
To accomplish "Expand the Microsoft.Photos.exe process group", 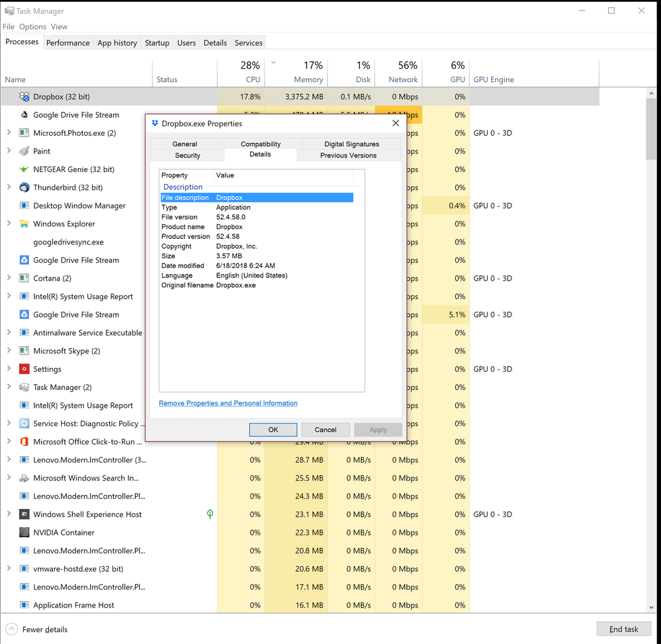I will tap(9, 133).
